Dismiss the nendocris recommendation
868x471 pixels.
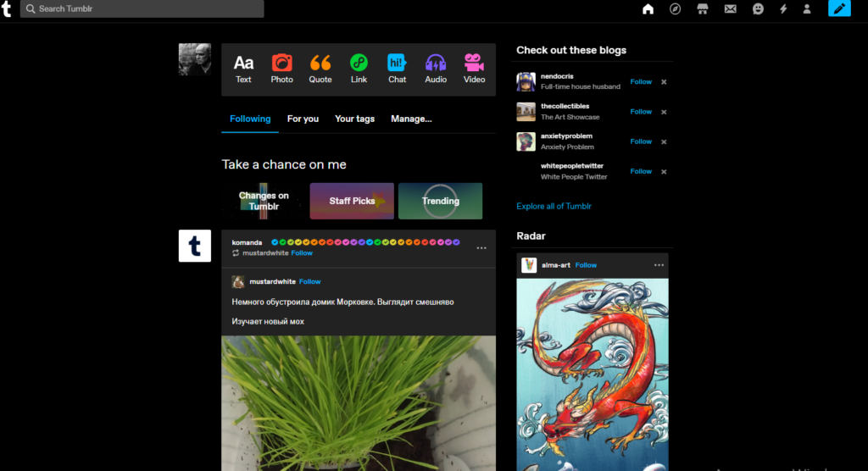664,82
